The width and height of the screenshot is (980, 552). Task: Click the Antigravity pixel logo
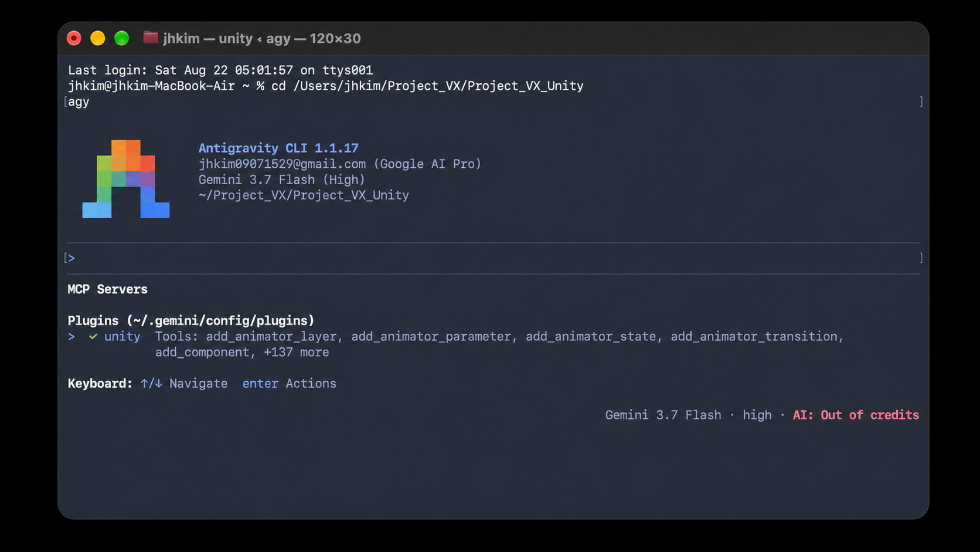[126, 179]
